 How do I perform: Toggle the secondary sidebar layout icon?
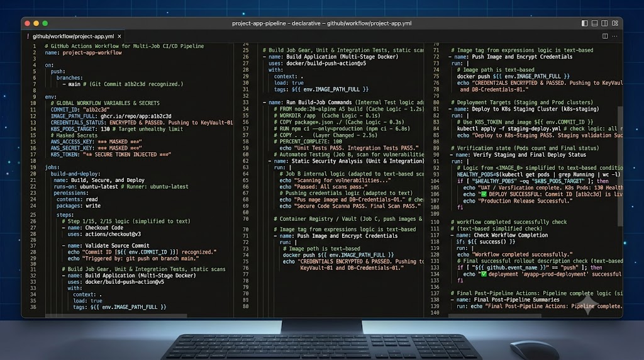[604, 23]
